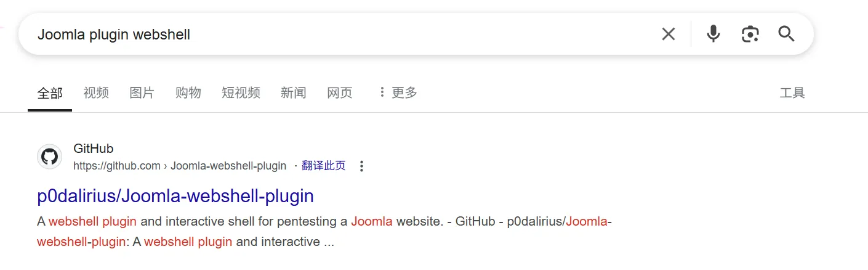Select the 全部 results tab
Screen dimensions: 868x270
pos(50,92)
